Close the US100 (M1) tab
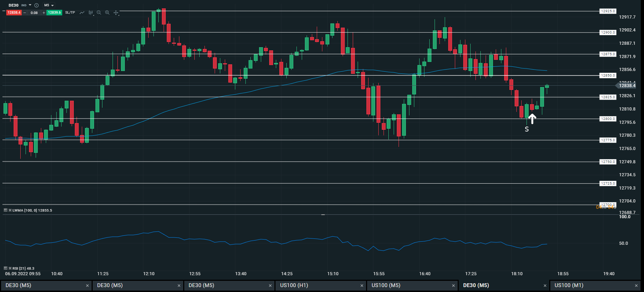Image resolution: width=644 pixels, height=292 pixels. point(636,286)
